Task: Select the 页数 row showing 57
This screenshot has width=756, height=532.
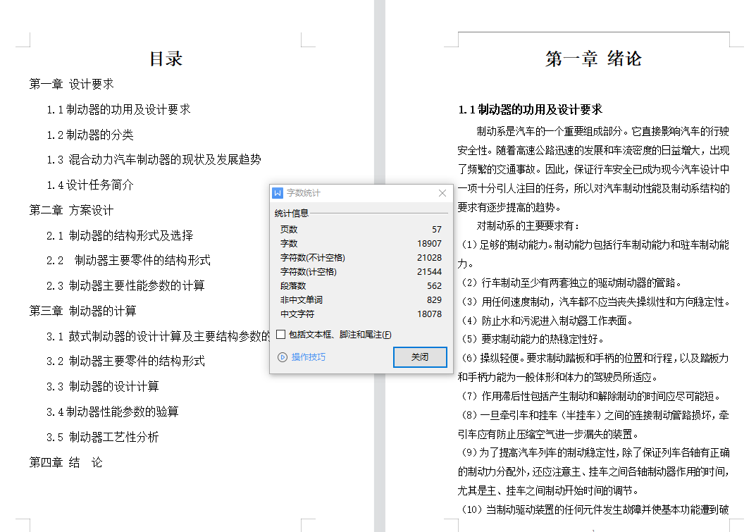Action: pyautogui.click(x=361, y=229)
